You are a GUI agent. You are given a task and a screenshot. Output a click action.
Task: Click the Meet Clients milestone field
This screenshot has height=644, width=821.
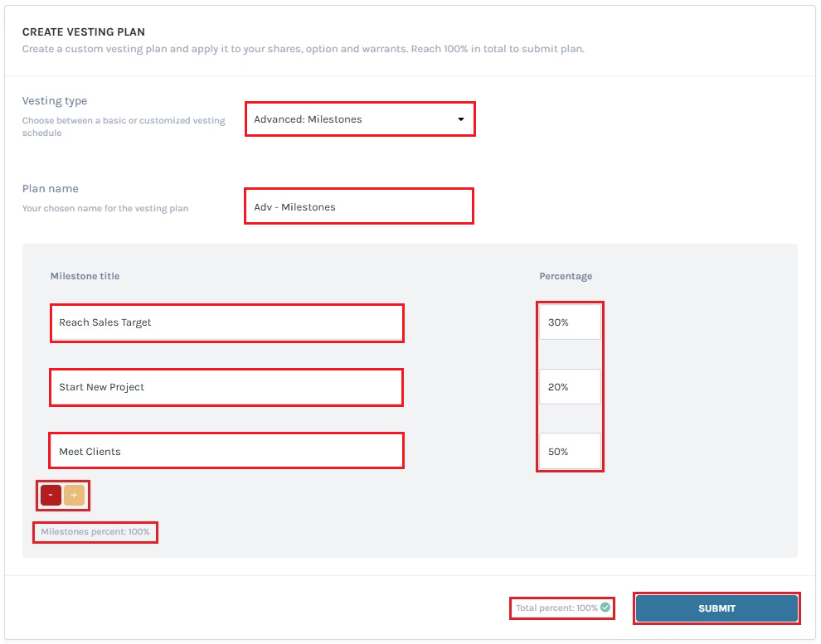226,450
